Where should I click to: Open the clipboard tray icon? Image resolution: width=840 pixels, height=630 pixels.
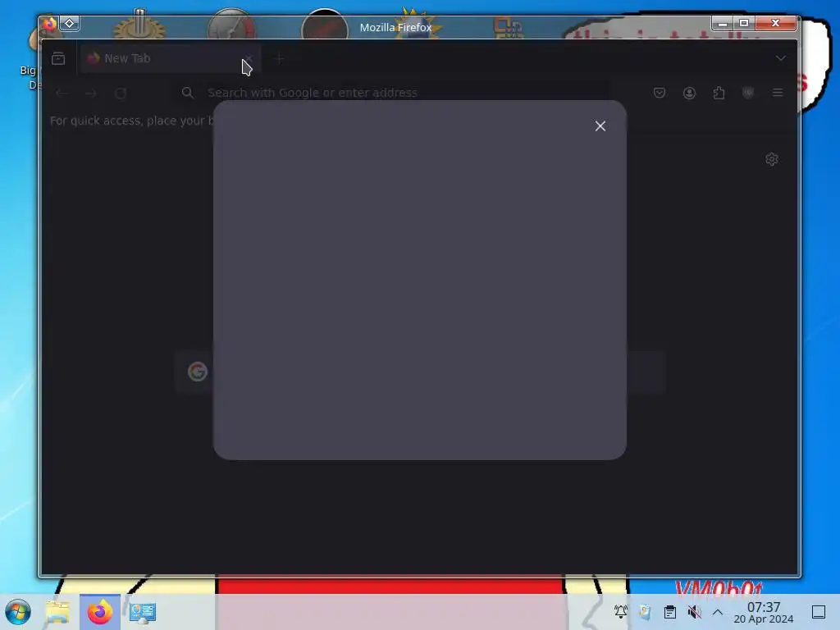click(x=669, y=612)
